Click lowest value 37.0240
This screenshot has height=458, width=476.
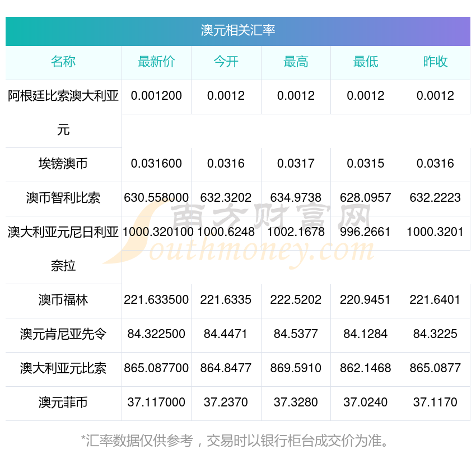[366, 403]
